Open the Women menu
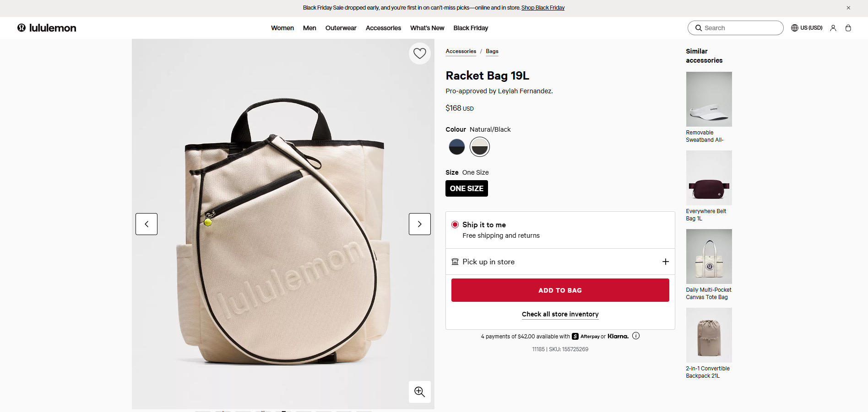 coord(282,28)
